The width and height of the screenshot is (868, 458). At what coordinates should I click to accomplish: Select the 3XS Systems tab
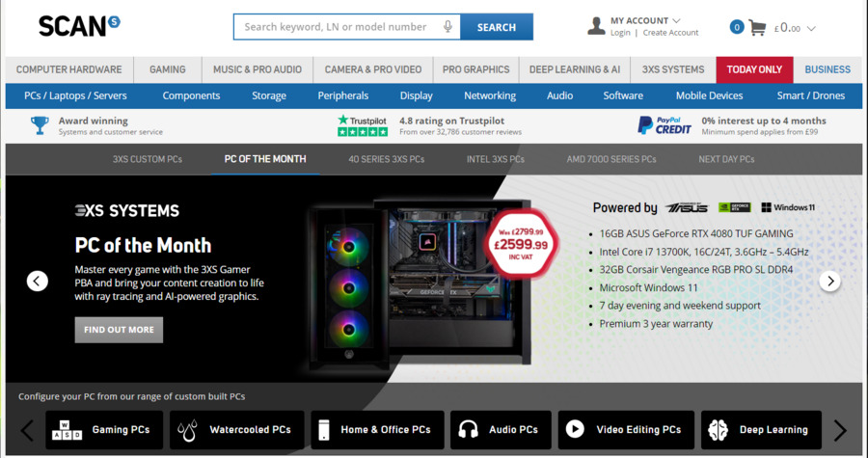coord(673,69)
